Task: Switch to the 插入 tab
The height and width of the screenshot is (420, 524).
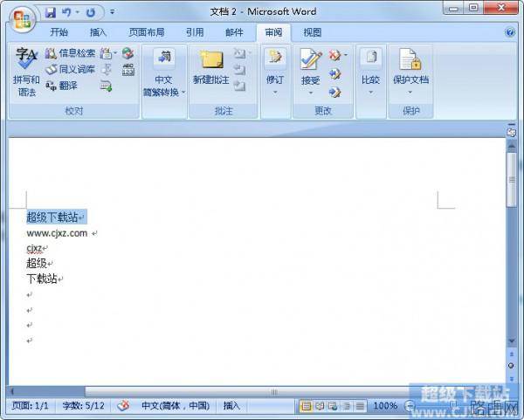Action: [x=98, y=32]
